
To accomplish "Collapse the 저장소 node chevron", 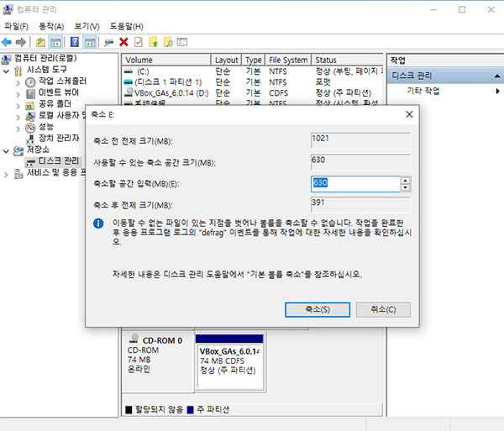I will tap(6, 151).
